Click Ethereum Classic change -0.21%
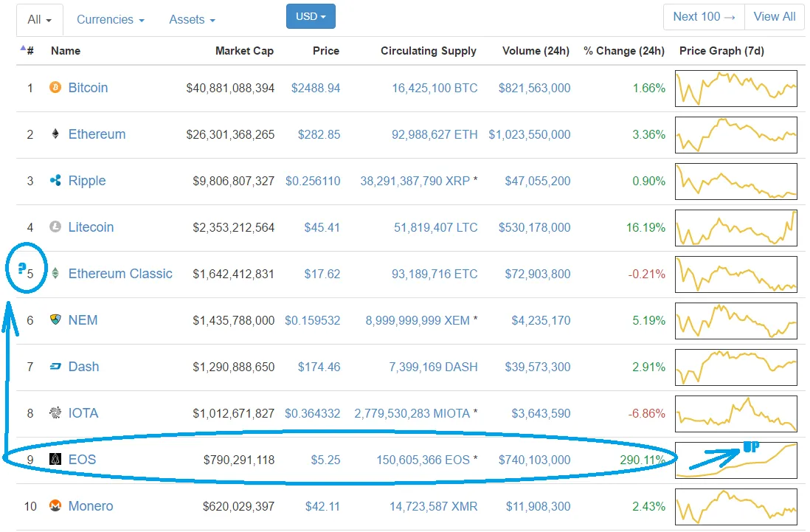 pos(646,274)
